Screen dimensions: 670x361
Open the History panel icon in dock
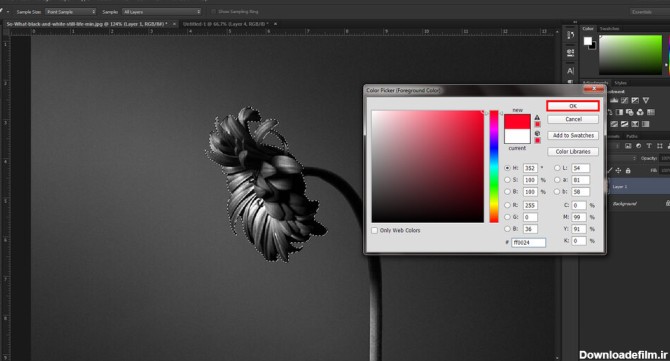[570, 35]
